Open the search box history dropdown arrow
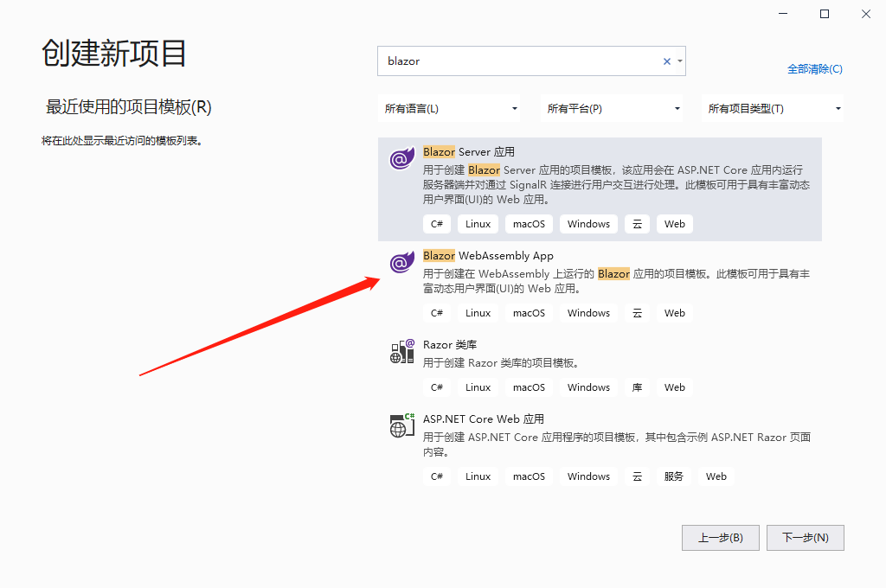 (680, 61)
